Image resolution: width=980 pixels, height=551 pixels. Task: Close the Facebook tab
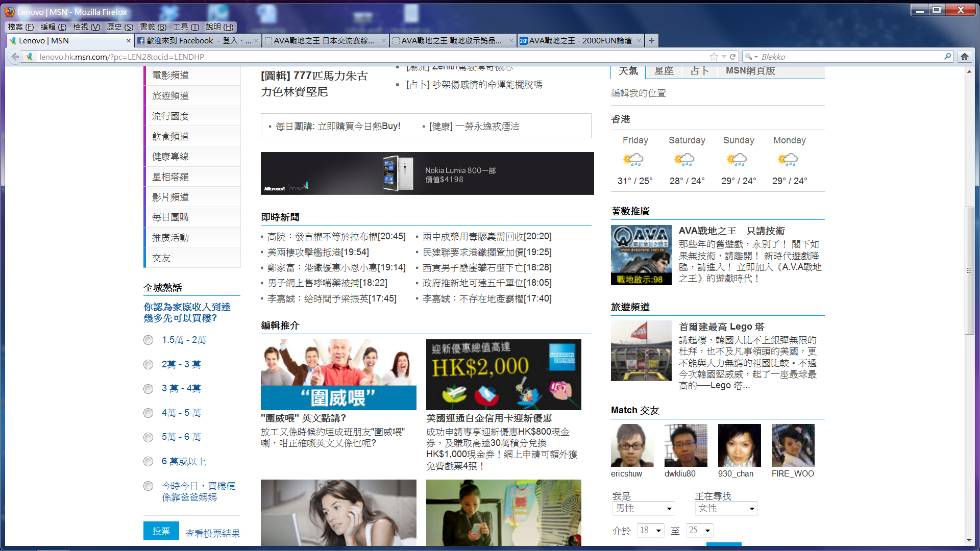coord(256,41)
